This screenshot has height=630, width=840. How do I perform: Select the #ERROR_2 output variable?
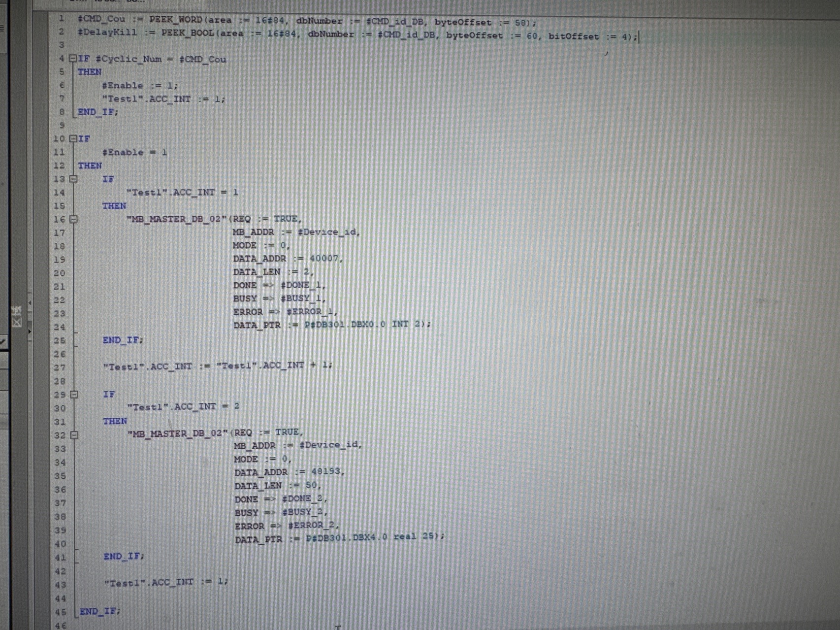point(312,526)
